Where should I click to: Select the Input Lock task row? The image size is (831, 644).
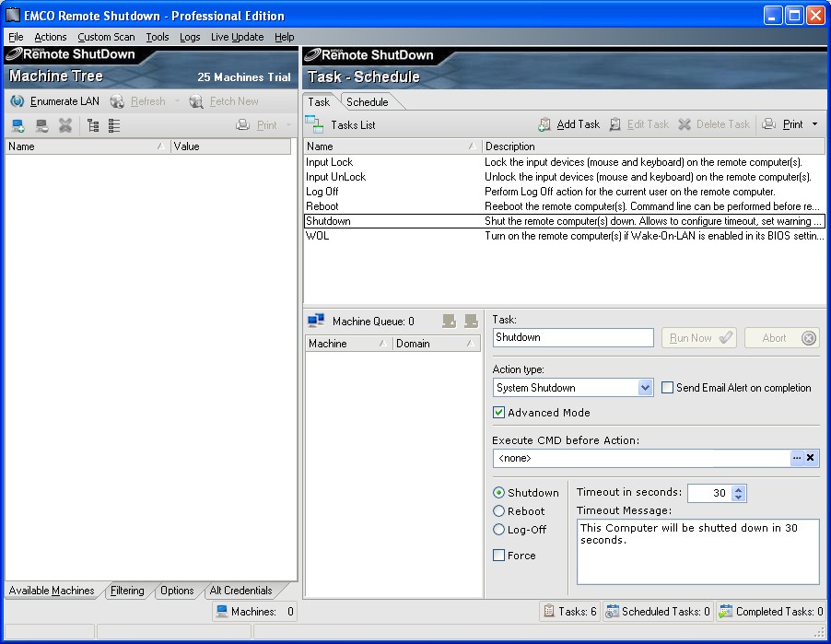(565, 162)
